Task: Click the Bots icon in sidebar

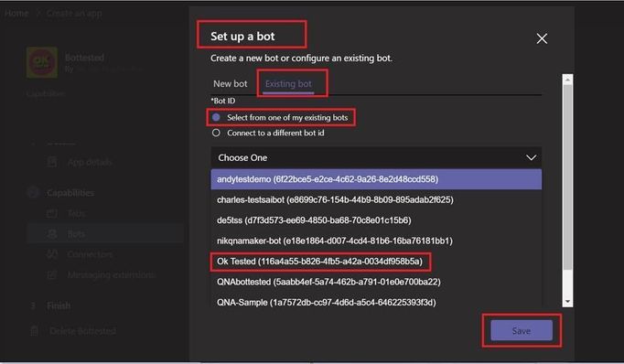Action: [x=52, y=233]
